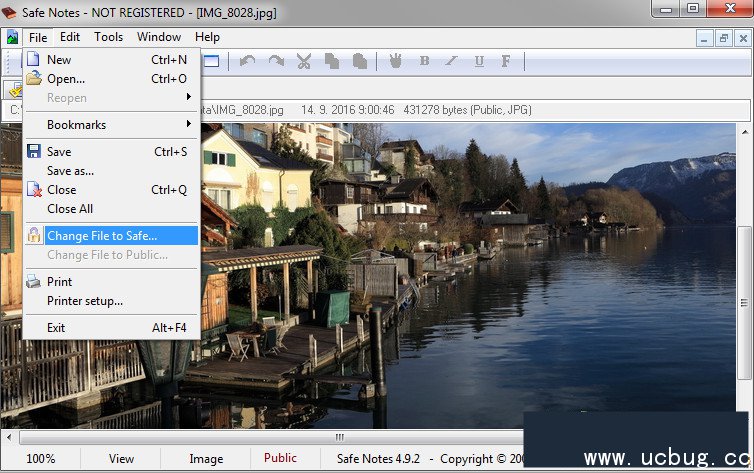The height and width of the screenshot is (473, 754).
Task: Click the Public status bar label
Action: click(280, 459)
